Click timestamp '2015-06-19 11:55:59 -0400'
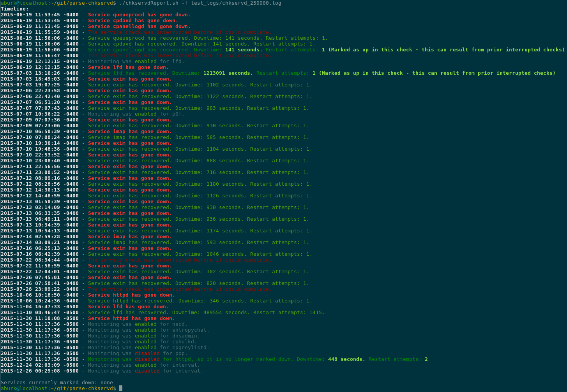This screenshot has width=567, height=392. tap(40, 32)
